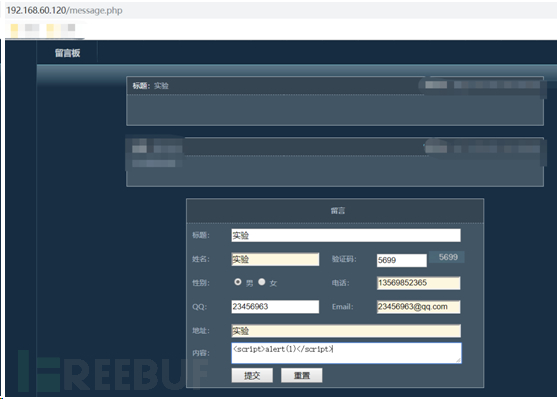Image resolution: width=557 pixels, height=399 pixels.
Task: Open the first blurred bookmark item
Action: [x=25, y=29]
